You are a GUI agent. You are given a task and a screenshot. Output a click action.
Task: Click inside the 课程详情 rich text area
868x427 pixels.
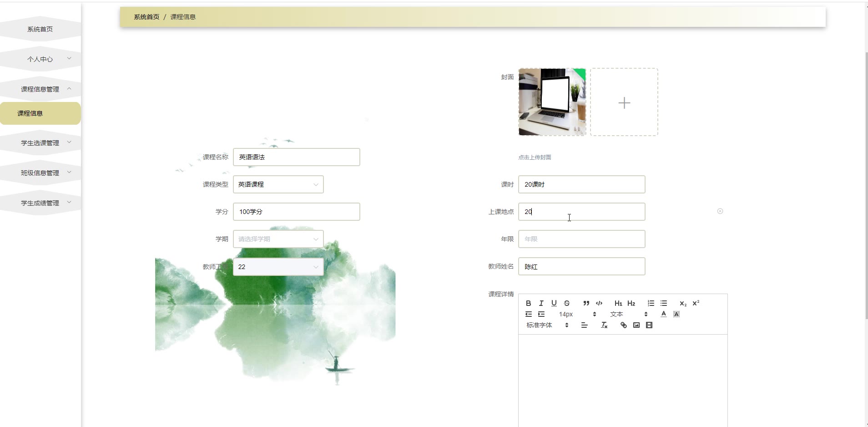point(623,381)
